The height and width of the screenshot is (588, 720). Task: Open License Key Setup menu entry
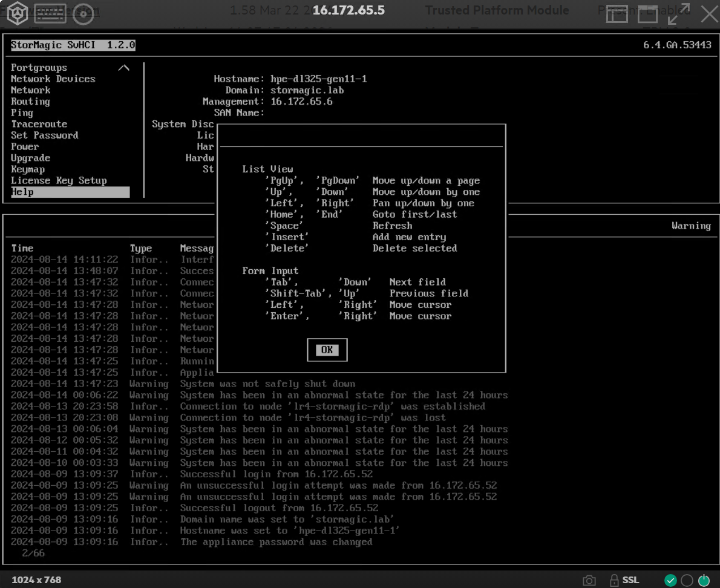pos(59,180)
